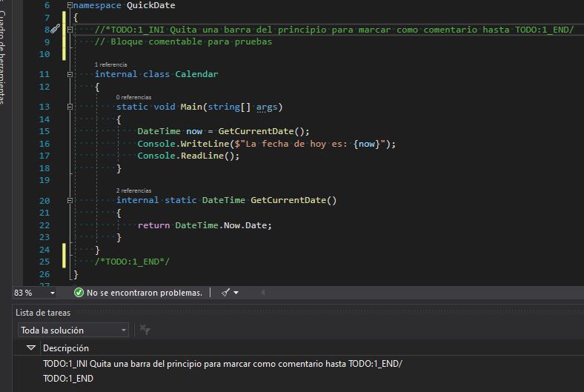The height and width of the screenshot is (392, 584).
Task: Click the code cleanup broom icon
Action: click(225, 293)
